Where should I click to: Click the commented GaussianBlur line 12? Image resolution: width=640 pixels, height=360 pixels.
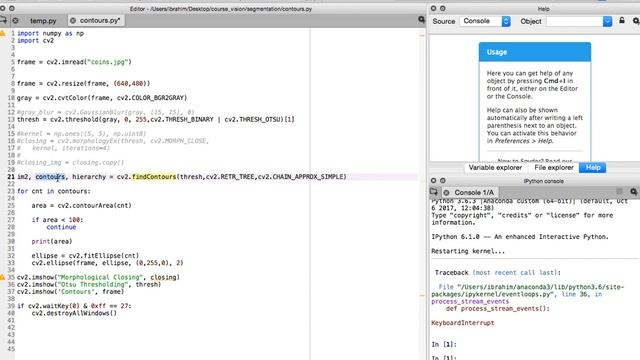106,112
